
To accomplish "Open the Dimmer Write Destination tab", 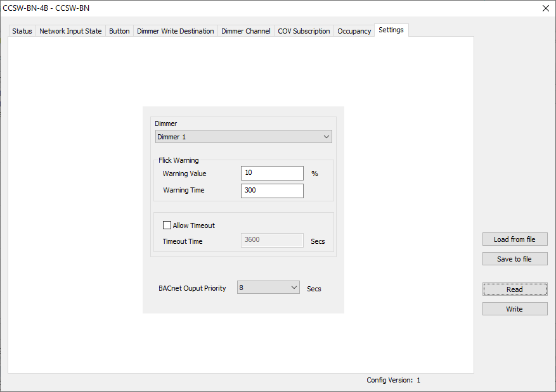I will pos(176,31).
